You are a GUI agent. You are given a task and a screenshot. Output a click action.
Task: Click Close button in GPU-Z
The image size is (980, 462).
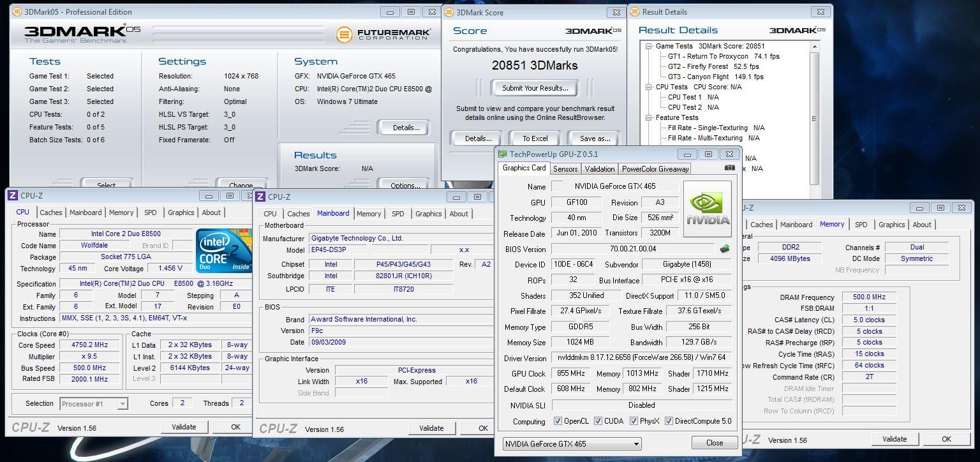715,443
